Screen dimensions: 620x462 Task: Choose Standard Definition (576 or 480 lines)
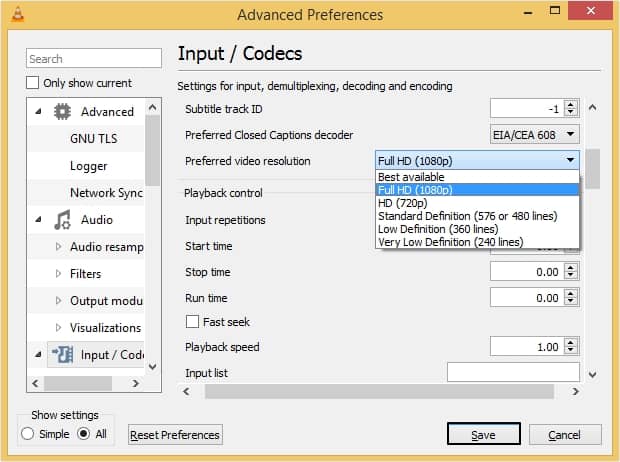point(477,216)
